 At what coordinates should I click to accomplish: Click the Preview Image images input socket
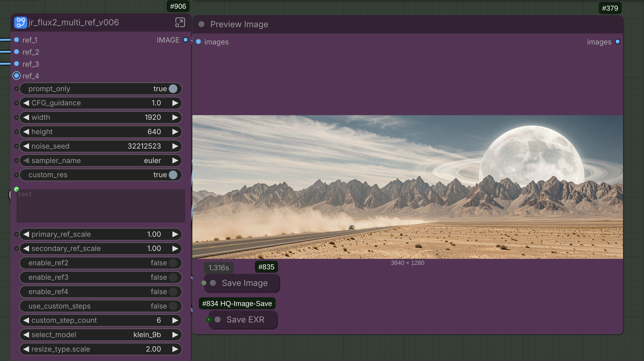pos(199,42)
